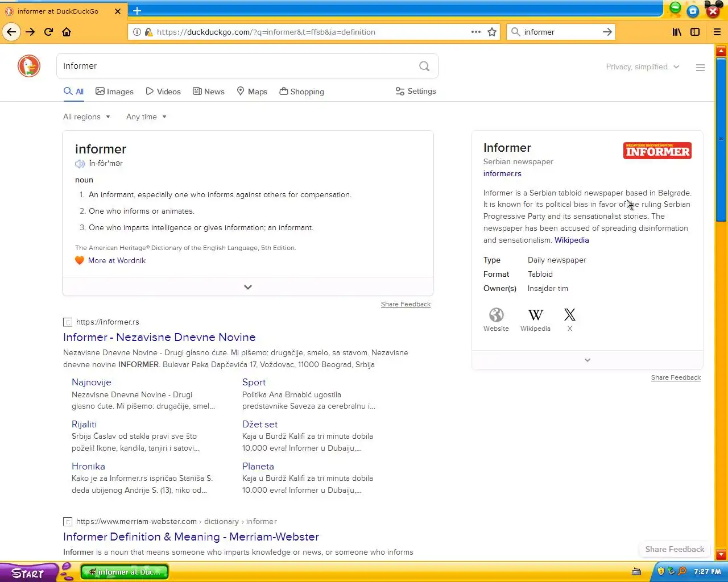Open informer.rs link in info panel
The width and height of the screenshot is (728, 582).
point(502,174)
